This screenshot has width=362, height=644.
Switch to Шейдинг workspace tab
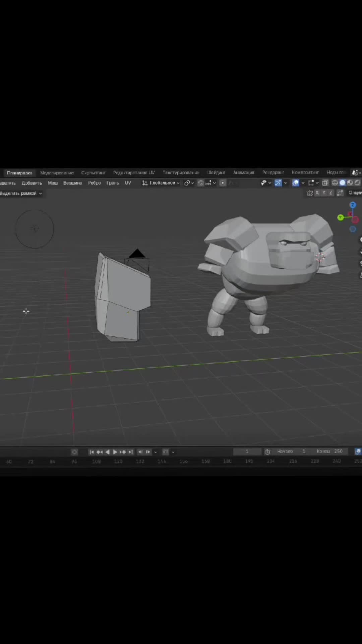point(216,173)
